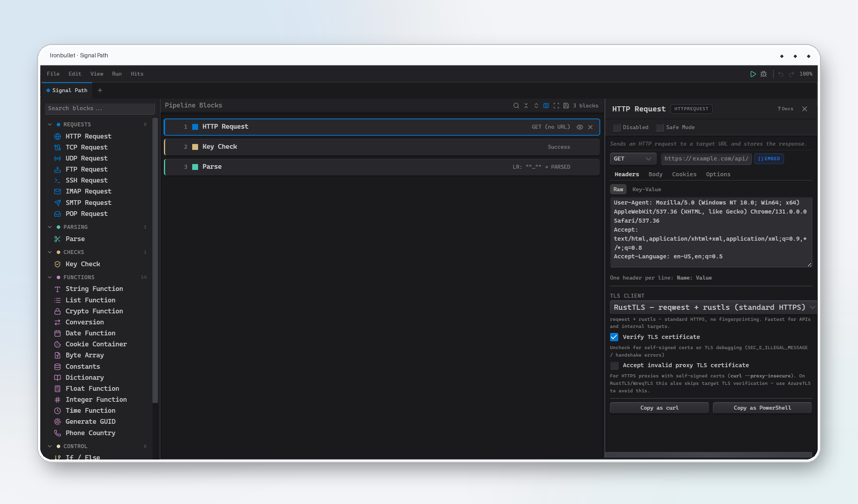Click the EMBED button next to URL

coord(769,159)
